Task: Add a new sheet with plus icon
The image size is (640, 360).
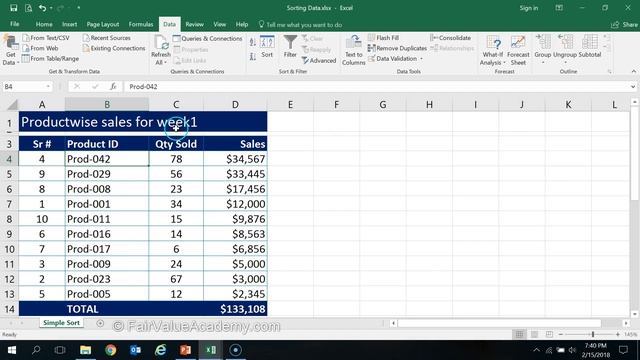Action: tap(100, 323)
